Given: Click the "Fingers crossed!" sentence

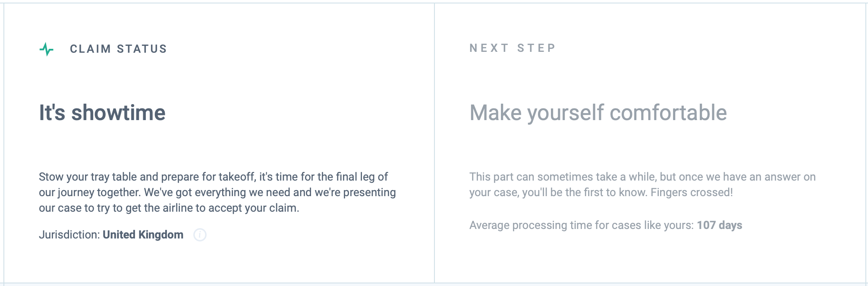Looking at the screenshot, I should tap(692, 192).
